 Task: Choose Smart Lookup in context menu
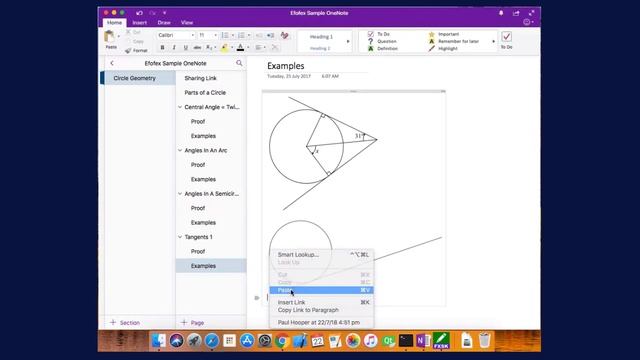pyautogui.click(x=321, y=254)
